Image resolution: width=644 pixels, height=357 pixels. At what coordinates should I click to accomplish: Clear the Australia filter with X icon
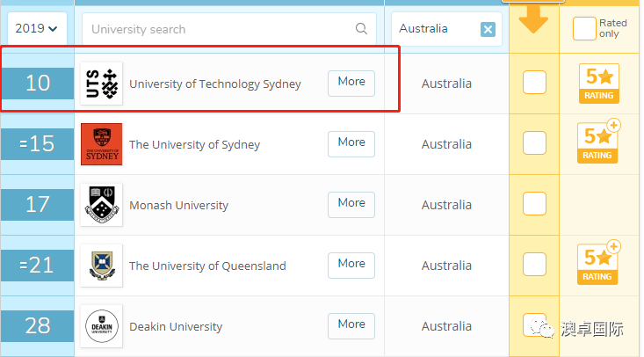click(488, 29)
